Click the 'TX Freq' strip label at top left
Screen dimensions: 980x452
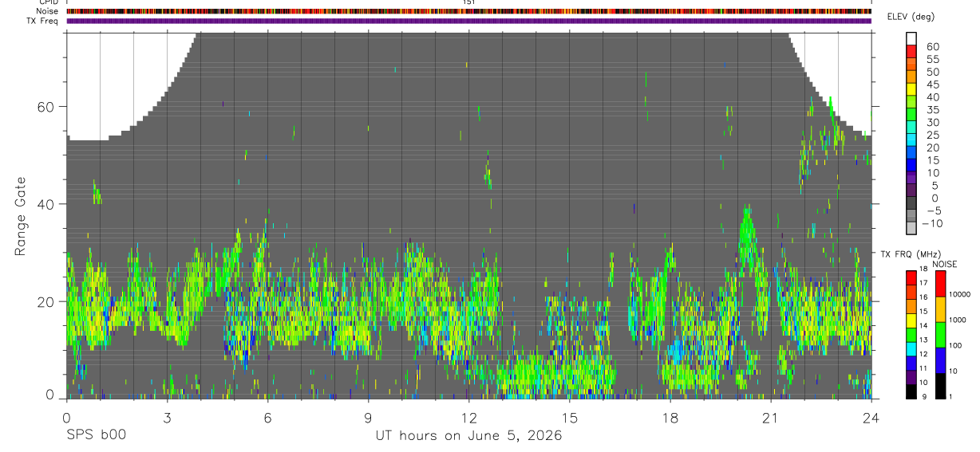(42, 21)
